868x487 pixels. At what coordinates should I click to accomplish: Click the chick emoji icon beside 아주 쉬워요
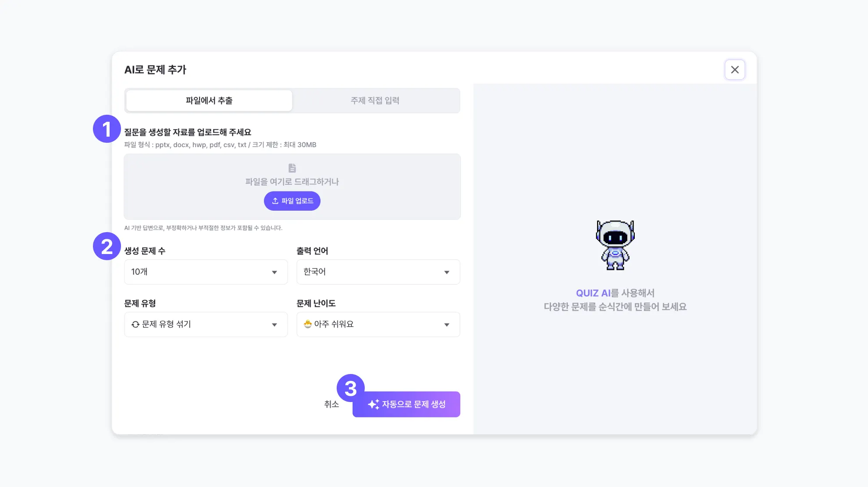[x=308, y=324]
